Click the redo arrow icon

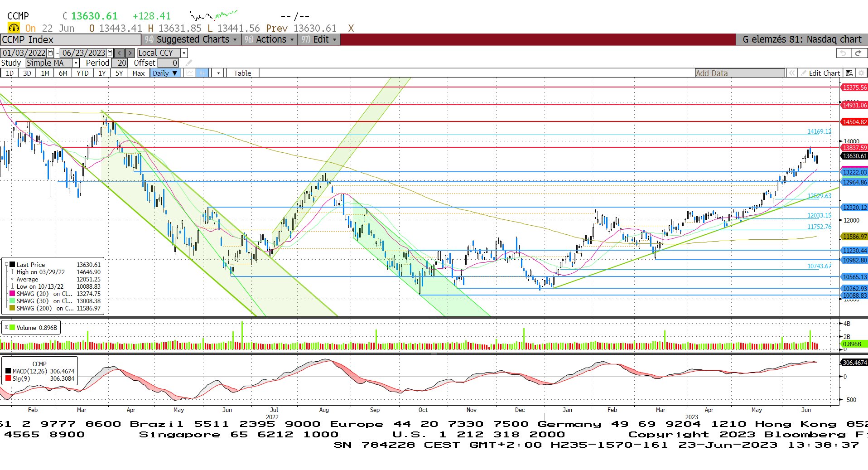[x=858, y=53]
